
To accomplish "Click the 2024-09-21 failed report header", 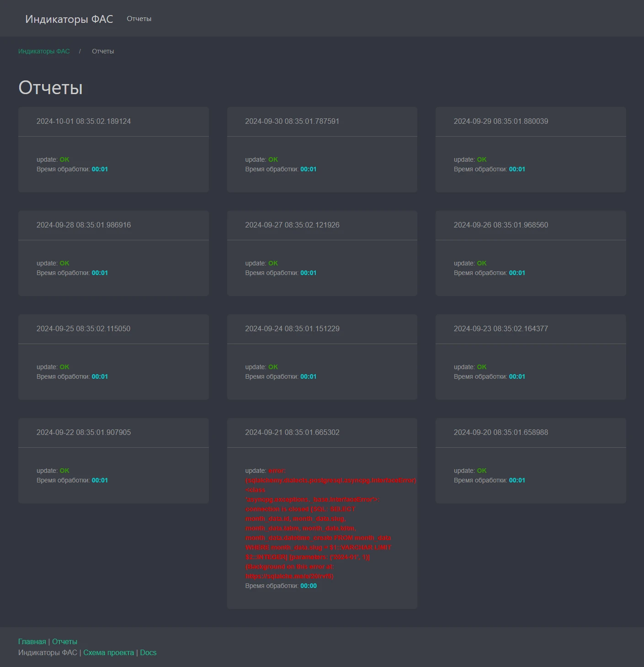I will (292, 432).
